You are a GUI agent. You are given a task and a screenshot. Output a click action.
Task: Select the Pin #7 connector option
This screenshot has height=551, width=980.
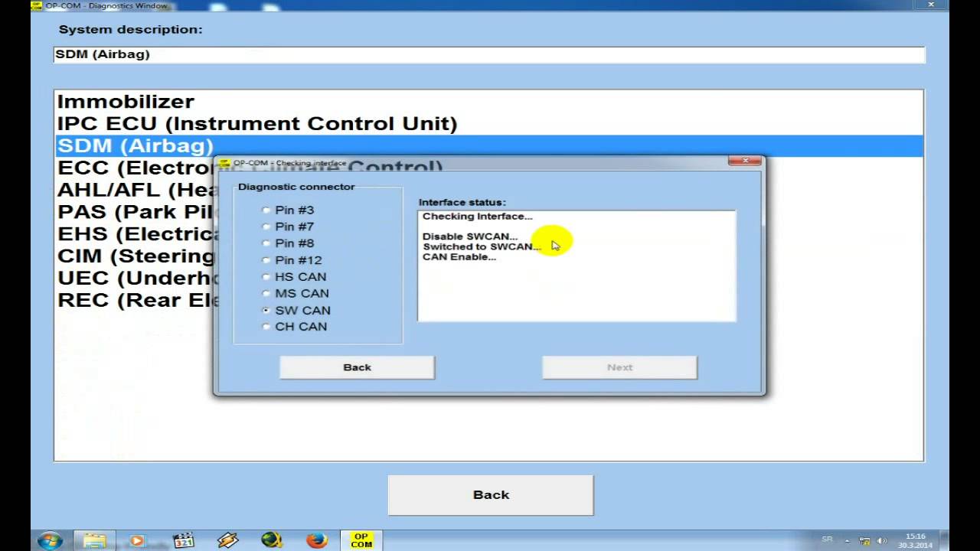[x=288, y=227]
